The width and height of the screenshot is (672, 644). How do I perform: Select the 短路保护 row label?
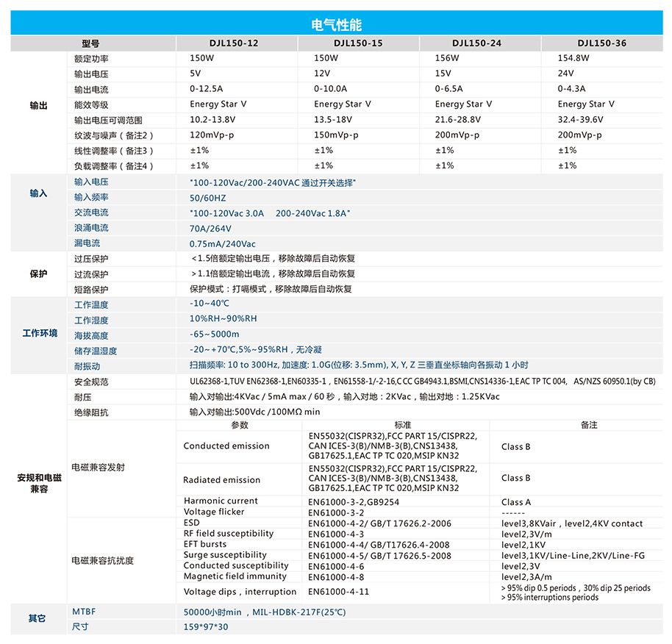pos(91,290)
